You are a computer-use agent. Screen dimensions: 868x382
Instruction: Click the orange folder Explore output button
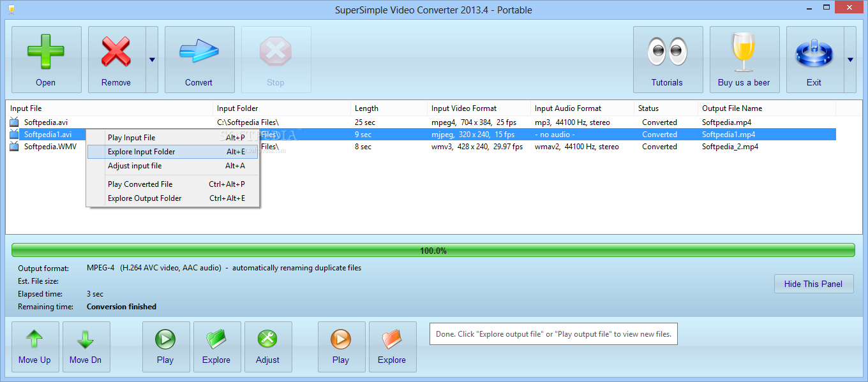click(393, 347)
